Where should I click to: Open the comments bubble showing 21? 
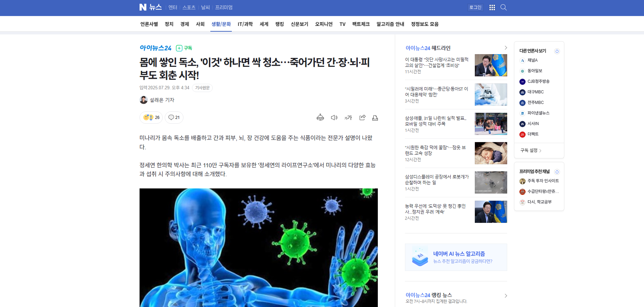pyautogui.click(x=174, y=118)
